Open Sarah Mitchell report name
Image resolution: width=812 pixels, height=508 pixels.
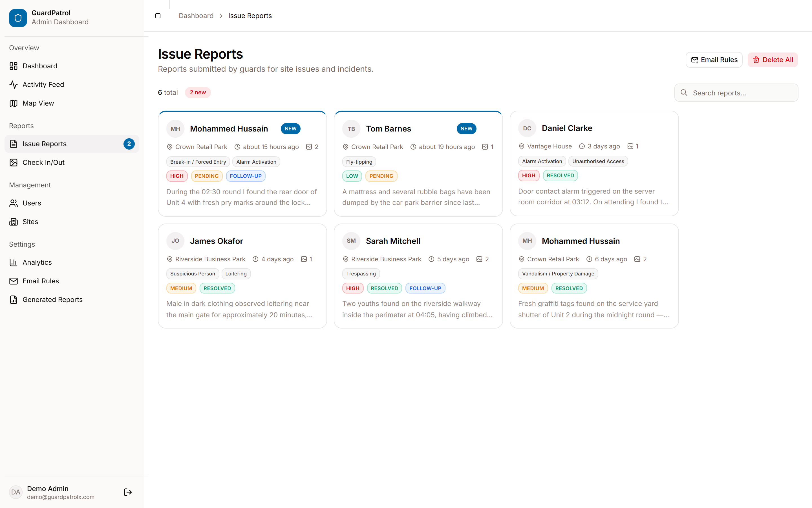(x=393, y=241)
